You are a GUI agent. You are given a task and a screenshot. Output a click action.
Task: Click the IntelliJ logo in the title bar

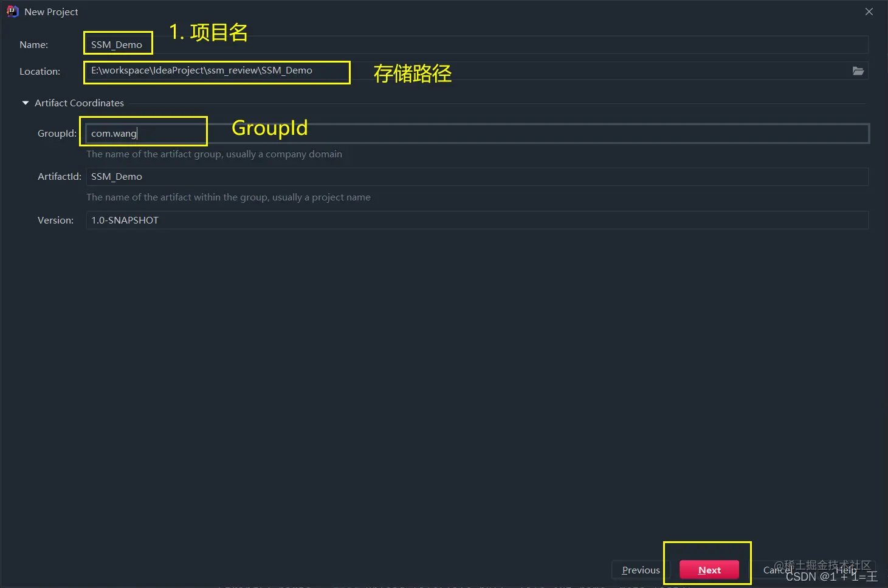(x=12, y=12)
